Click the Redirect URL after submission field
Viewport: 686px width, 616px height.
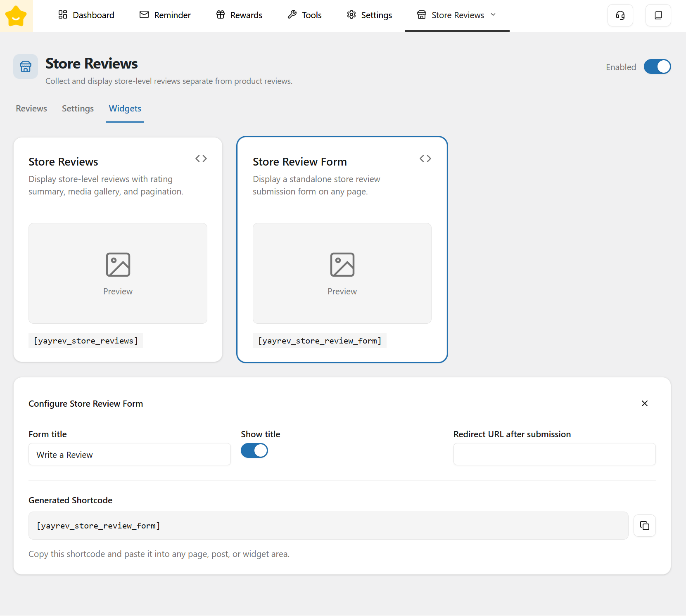pyautogui.click(x=554, y=455)
